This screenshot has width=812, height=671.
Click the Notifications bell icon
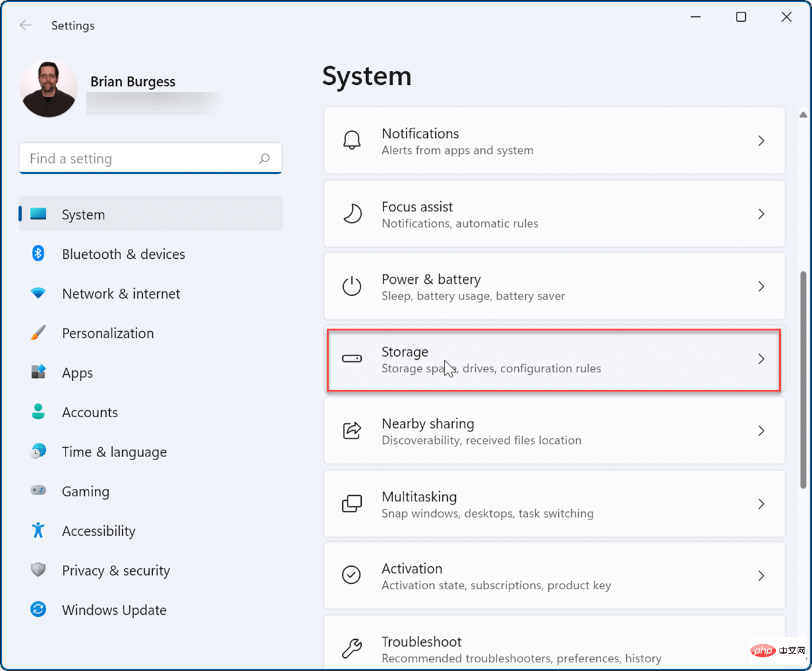click(352, 140)
